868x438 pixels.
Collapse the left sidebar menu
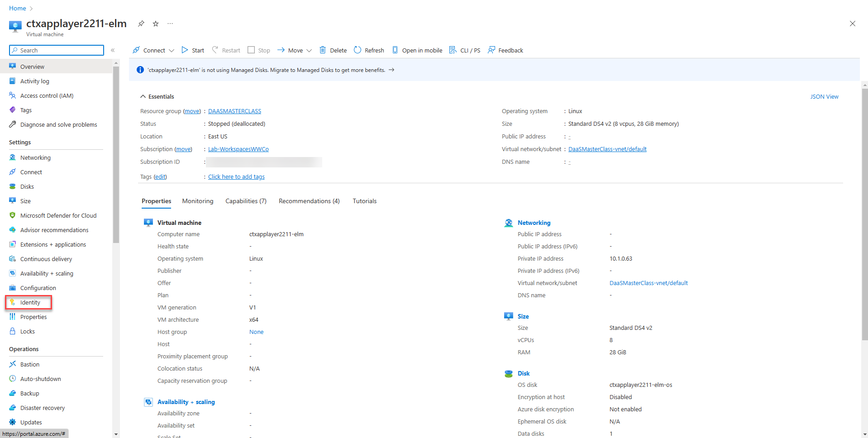[113, 50]
